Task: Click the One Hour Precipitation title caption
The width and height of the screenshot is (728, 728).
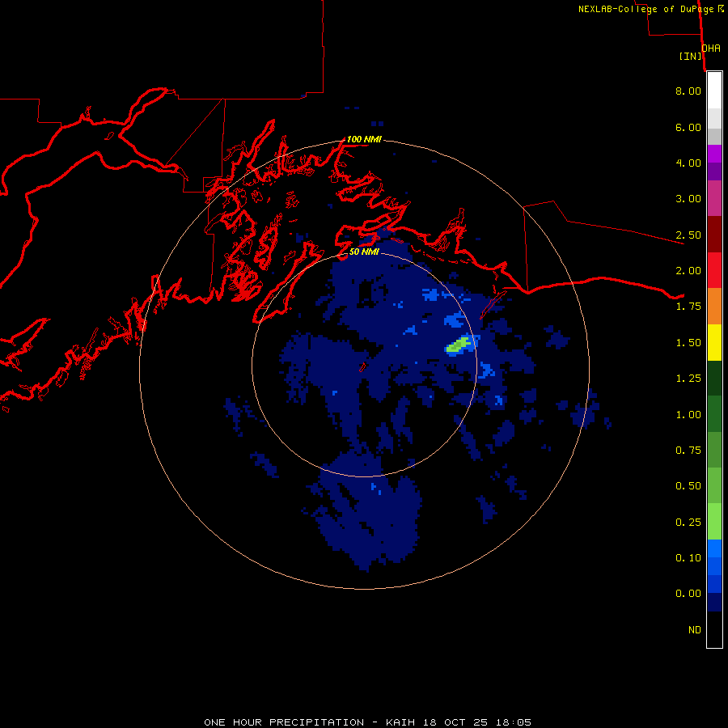Action: 368,722
